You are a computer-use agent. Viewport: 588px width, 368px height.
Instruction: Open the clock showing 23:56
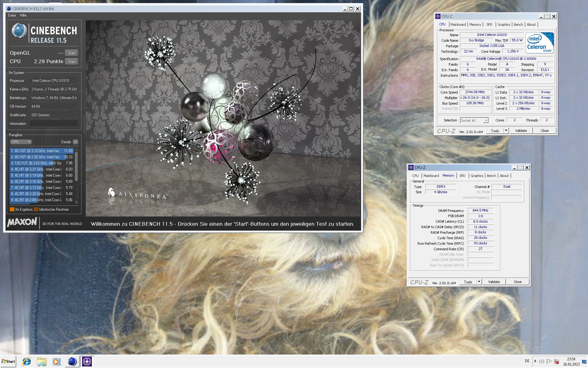[571, 362]
